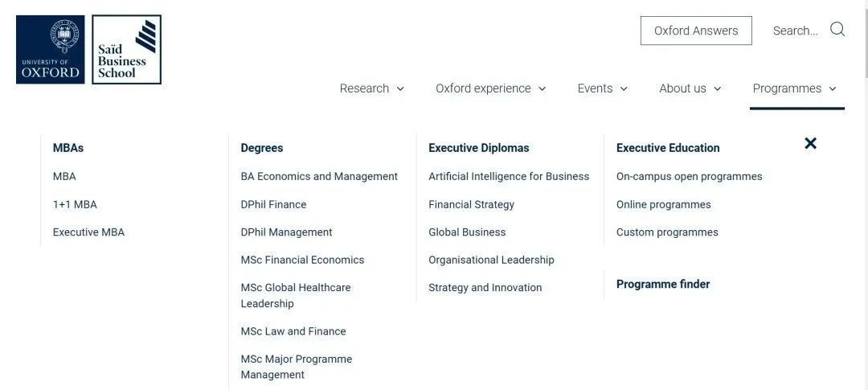Open the Programme finder
This screenshot has height=390, width=868.
point(662,284)
